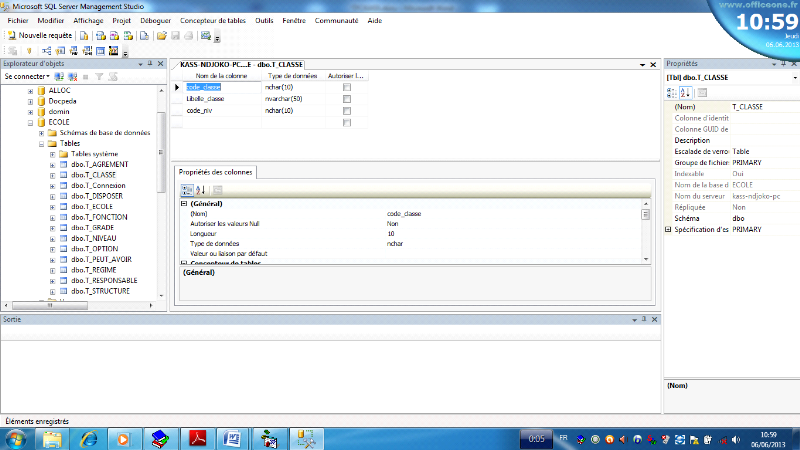This screenshot has height=450, width=800.
Task: Click Object Explorer horizontal scrollbar thumb
Action: (49, 305)
